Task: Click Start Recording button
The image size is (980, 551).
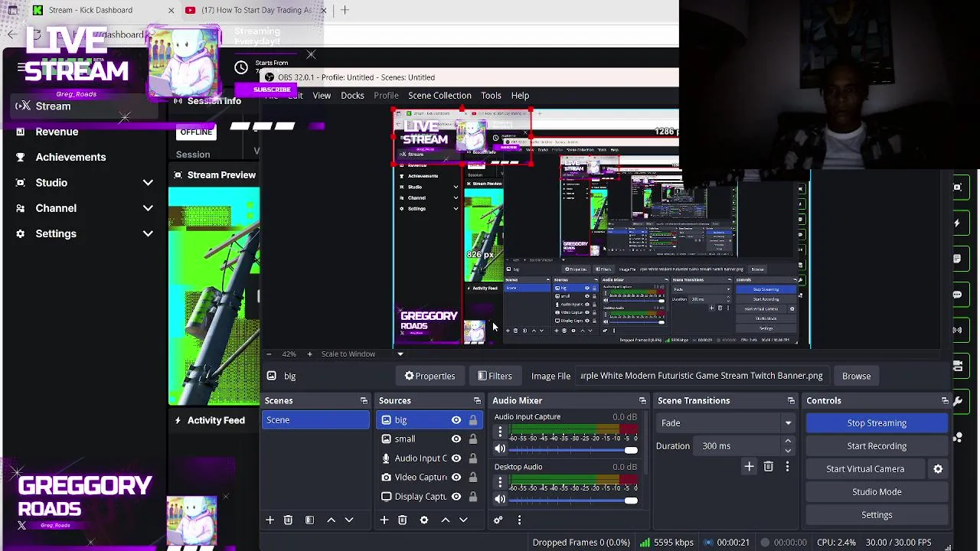Action: tap(877, 446)
